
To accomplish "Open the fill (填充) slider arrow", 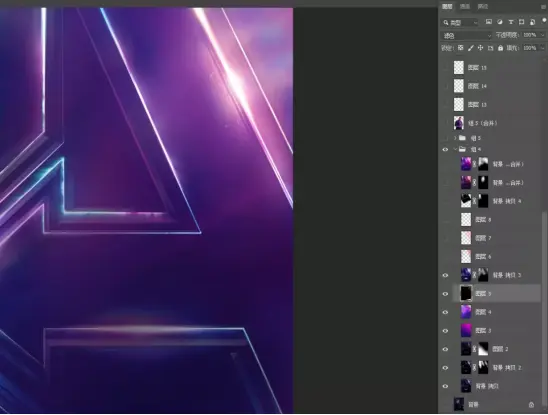I will 542,48.
